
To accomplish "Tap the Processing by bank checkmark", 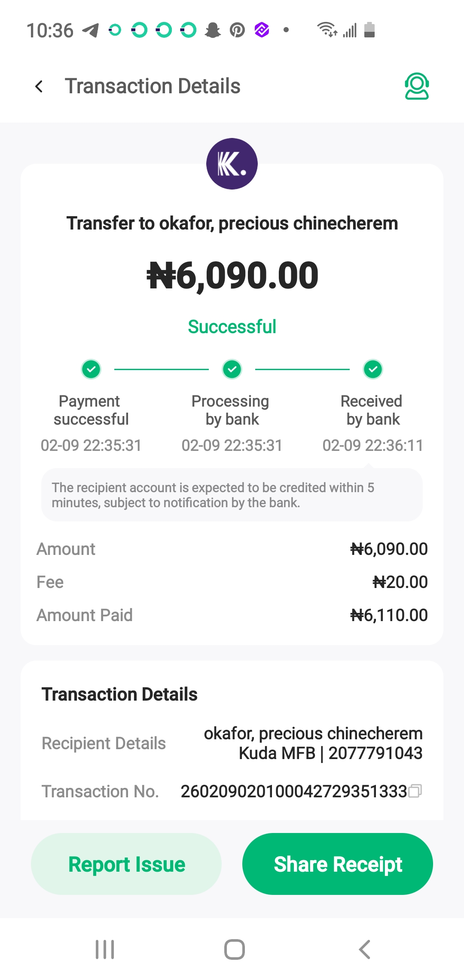I will (x=232, y=369).
